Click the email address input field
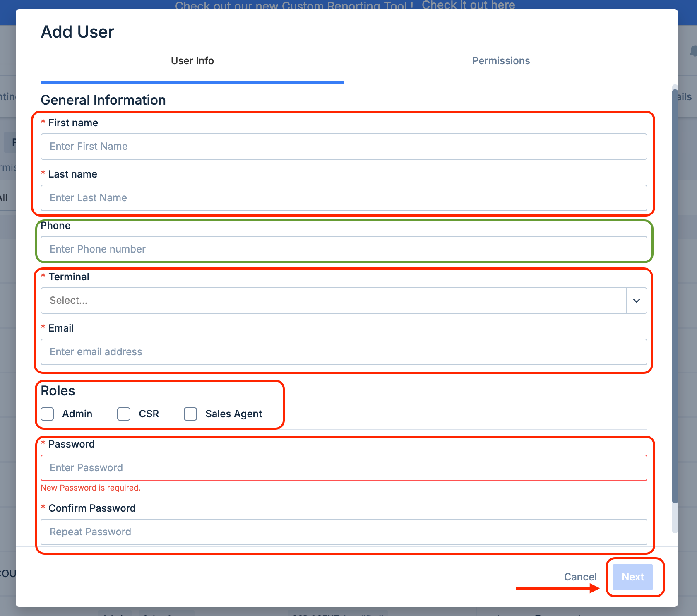 (x=344, y=352)
